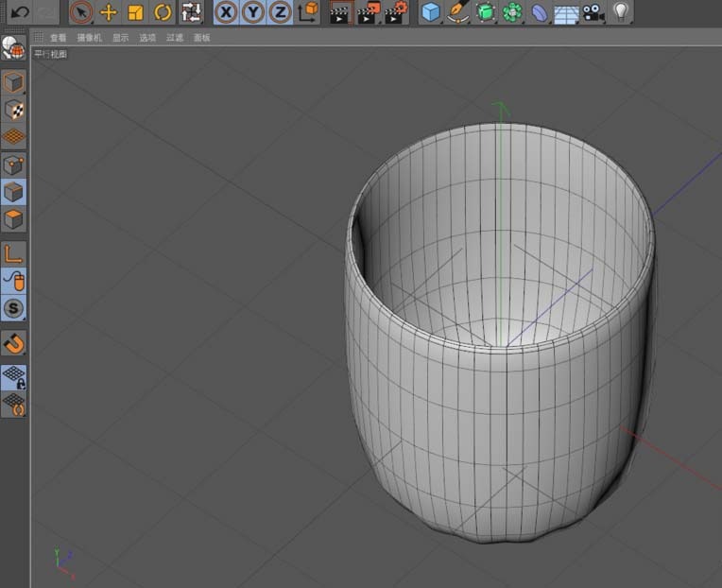Add a Camera object
The width and height of the screenshot is (722, 588).
point(593,12)
